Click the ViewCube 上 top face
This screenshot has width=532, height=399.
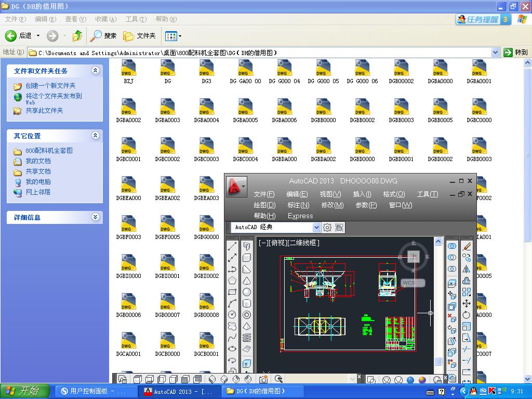414,257
